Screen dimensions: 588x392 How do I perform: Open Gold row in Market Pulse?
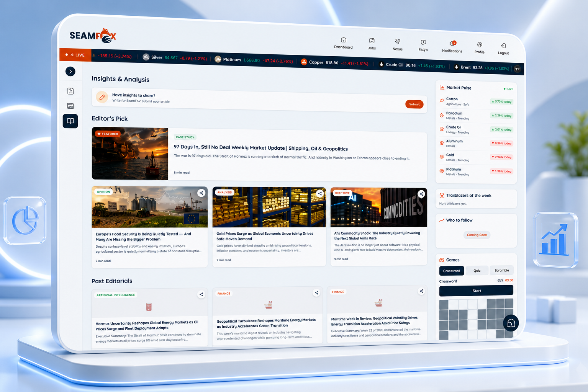click(x=476, y=157)
